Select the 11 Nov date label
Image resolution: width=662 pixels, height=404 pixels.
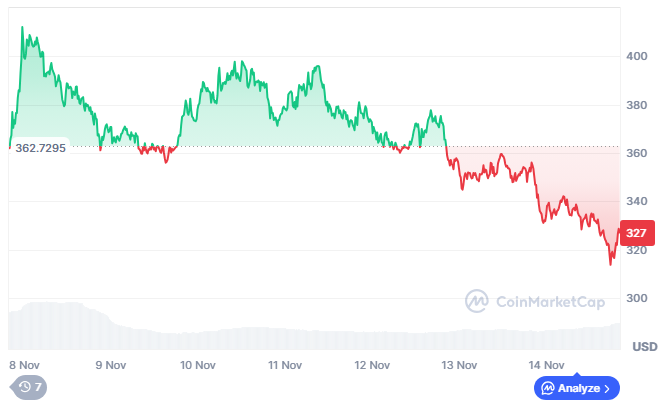tap(286, 365)
